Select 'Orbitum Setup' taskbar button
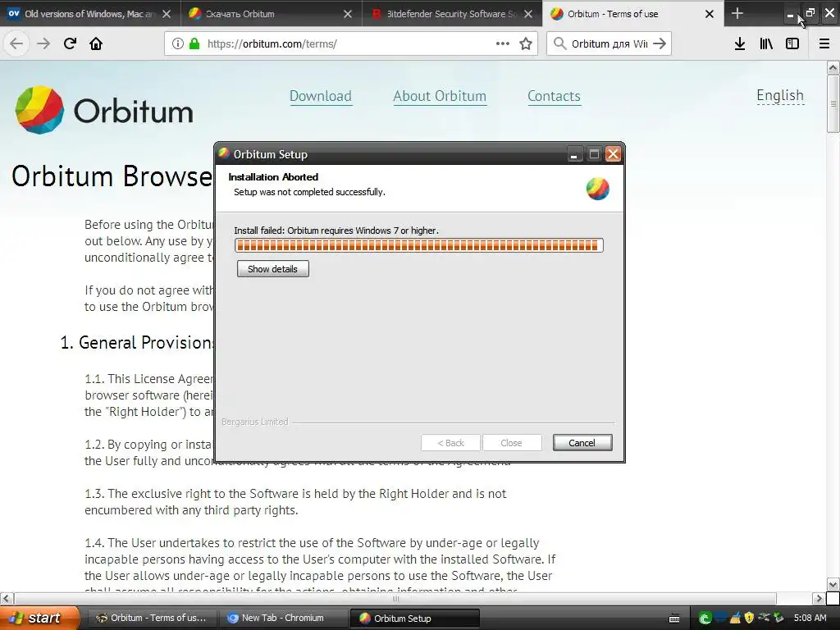The height and width of the screenshot is (630, 840). click(414, 619)
